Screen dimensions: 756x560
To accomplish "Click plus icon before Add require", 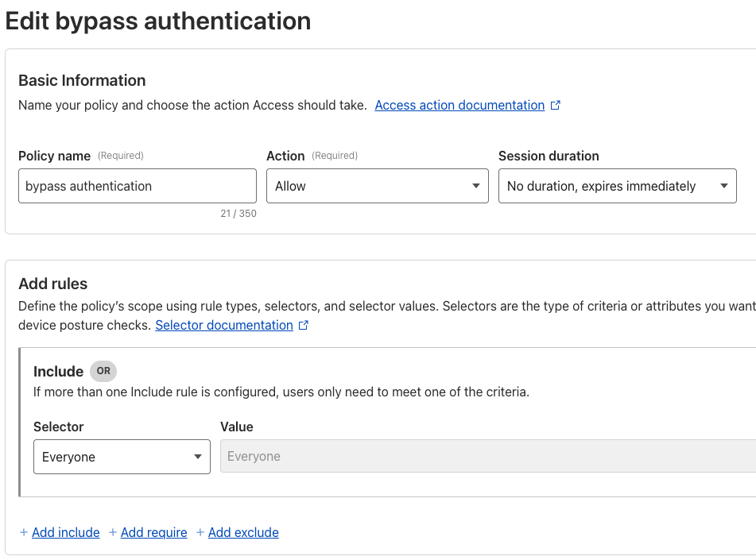I will click(113, 532).
